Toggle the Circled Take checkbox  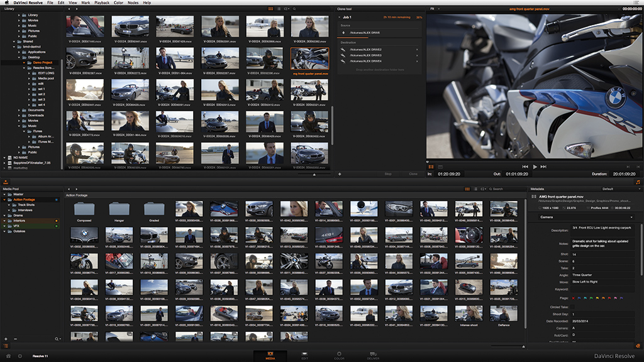[572, 307]
